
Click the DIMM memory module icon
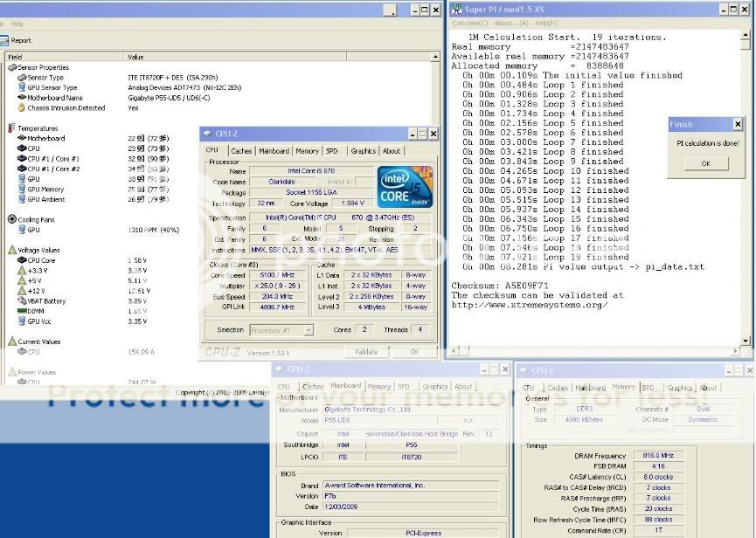coord(22,311)
